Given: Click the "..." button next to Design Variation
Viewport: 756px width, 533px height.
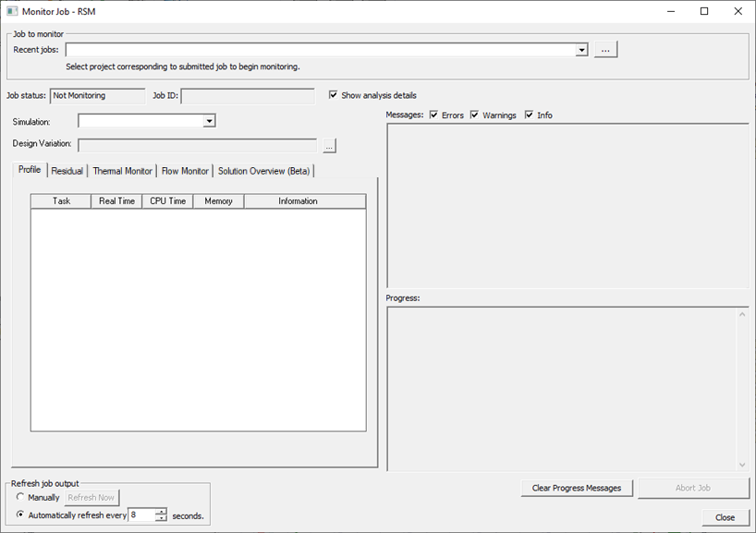Looking at the screenshot, I should 330,145.
